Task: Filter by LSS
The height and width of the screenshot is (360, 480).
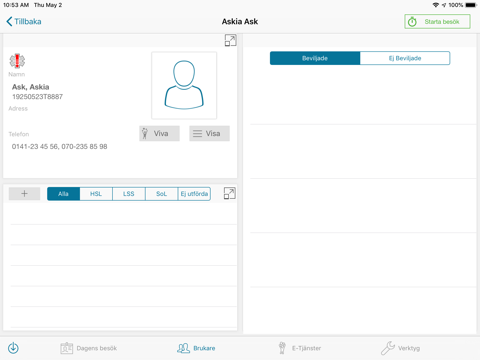Action: pyautogui.click(x=129, y=194)
